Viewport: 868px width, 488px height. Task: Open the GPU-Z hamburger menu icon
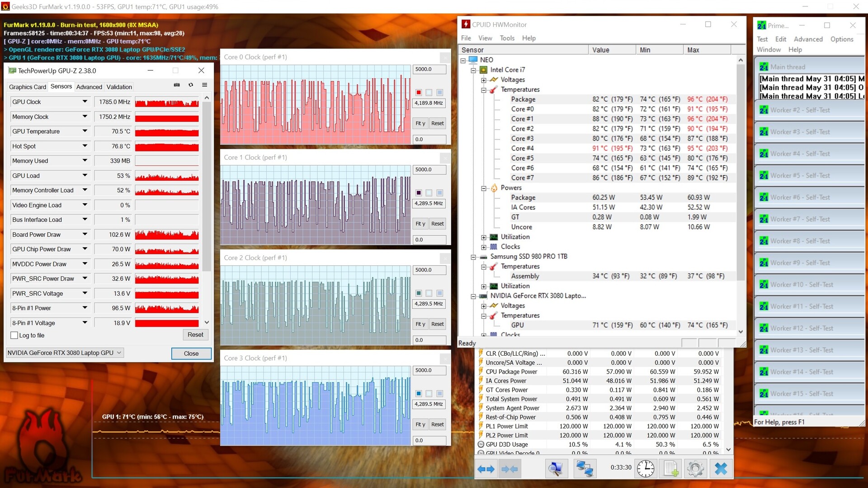tap(204, 85)
